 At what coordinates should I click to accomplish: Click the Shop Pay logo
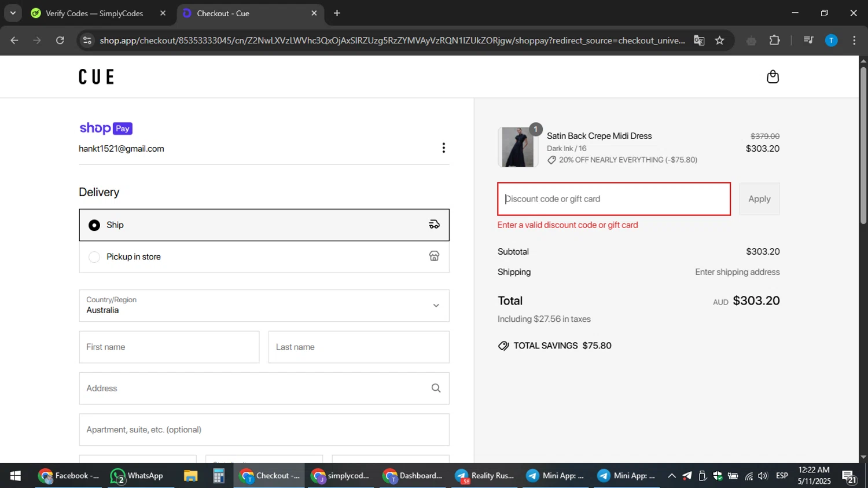pyautogui.click(x=106, y=128)
